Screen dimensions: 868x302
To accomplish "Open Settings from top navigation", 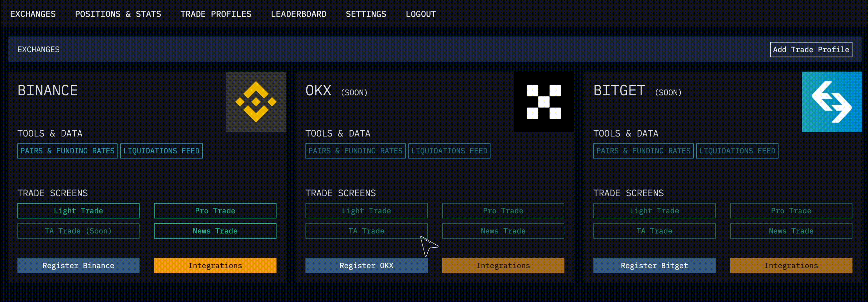I will [366, 14].
